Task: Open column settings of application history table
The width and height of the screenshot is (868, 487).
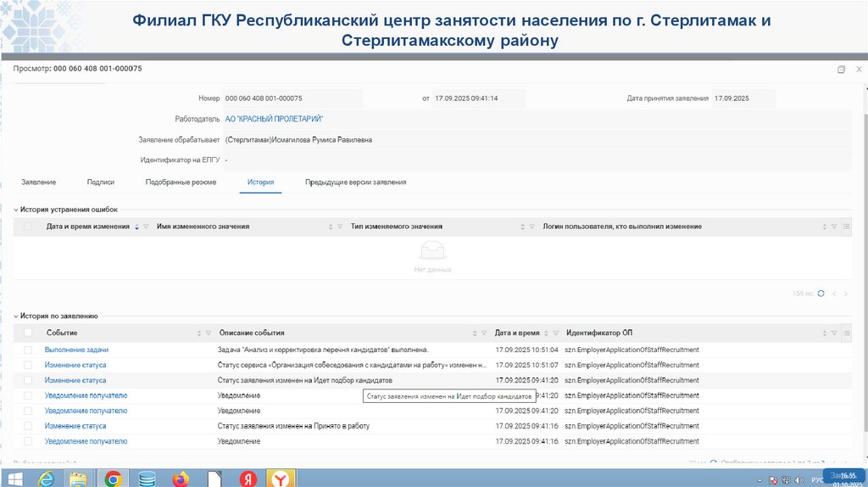Action: [x=847, y=333]
